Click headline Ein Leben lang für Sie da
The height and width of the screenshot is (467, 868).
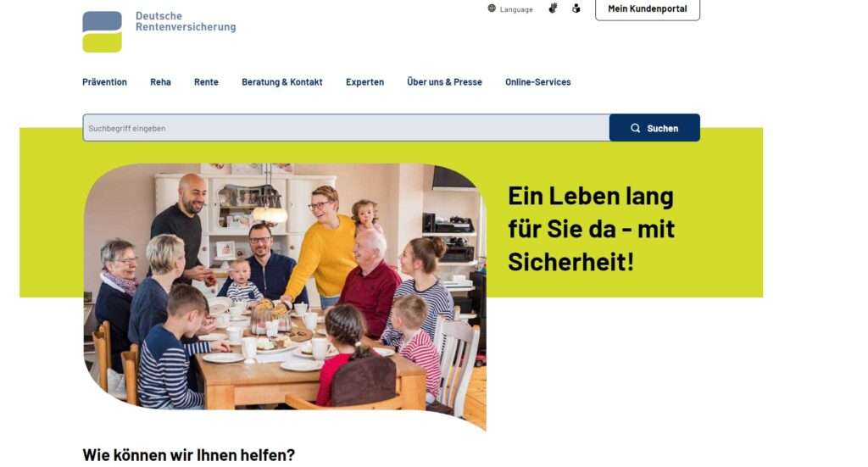[x=591, y=228]
